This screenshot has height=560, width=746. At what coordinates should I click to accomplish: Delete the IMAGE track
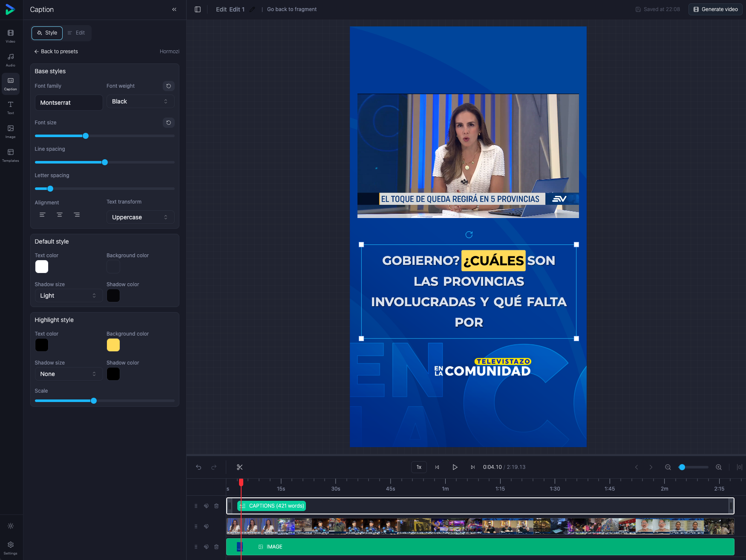tap(216, 547)
